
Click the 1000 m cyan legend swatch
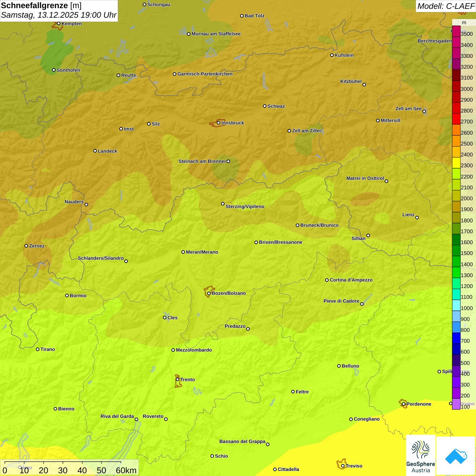(x=456, y=305)
